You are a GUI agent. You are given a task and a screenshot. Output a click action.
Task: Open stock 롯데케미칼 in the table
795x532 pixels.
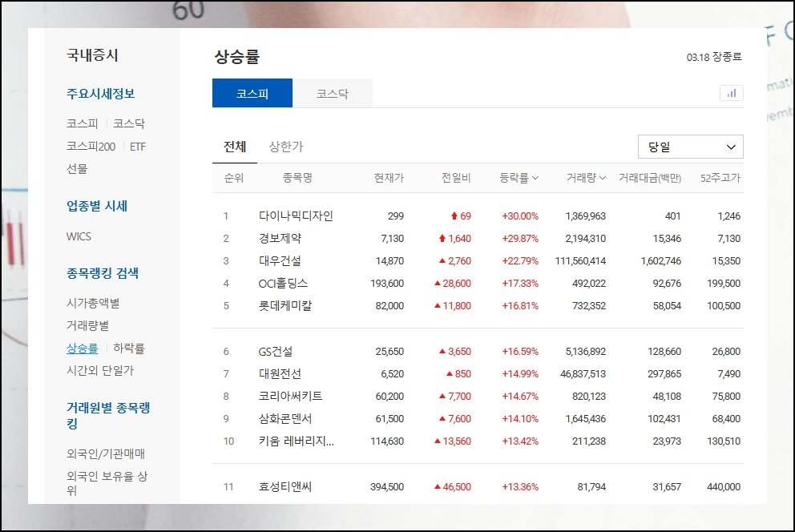coord(285,306)
